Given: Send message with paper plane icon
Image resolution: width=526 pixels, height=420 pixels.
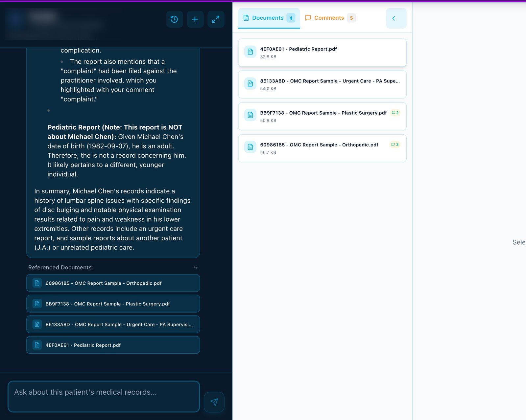Looking at the screenshot, I should pyautogui.click(x=214, y=402).
